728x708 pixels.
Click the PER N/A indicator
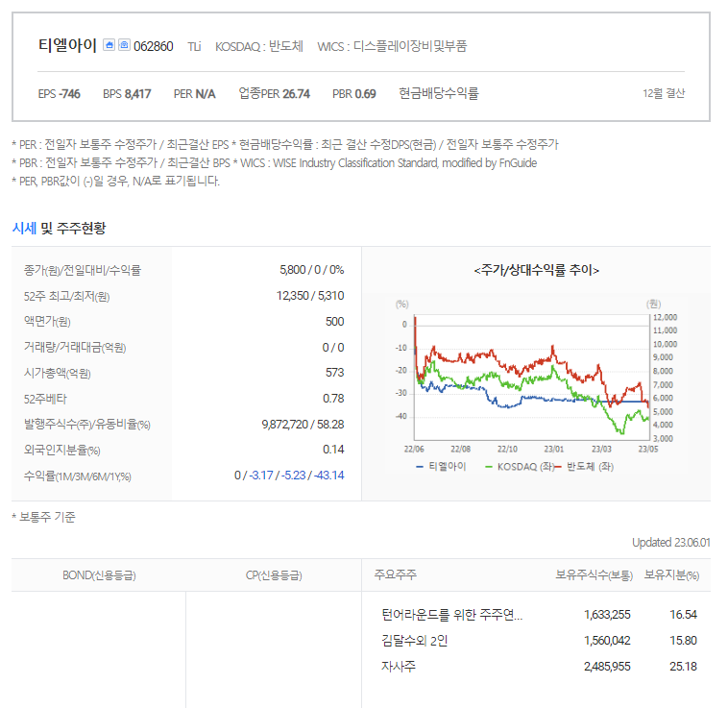tap(195, 94)
